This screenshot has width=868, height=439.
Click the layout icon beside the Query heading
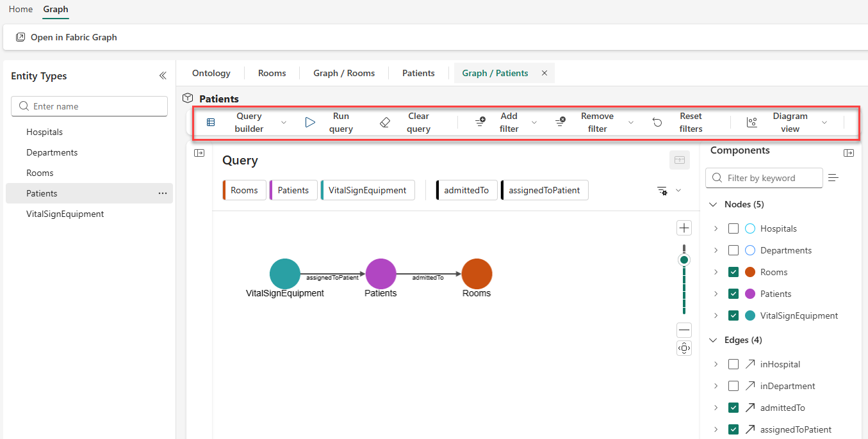click(680, 160)
